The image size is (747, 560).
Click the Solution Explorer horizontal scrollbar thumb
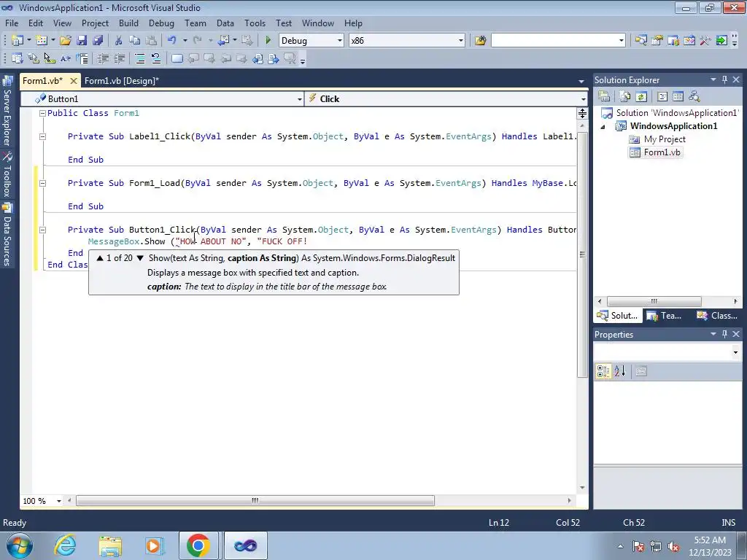point(654,301)
